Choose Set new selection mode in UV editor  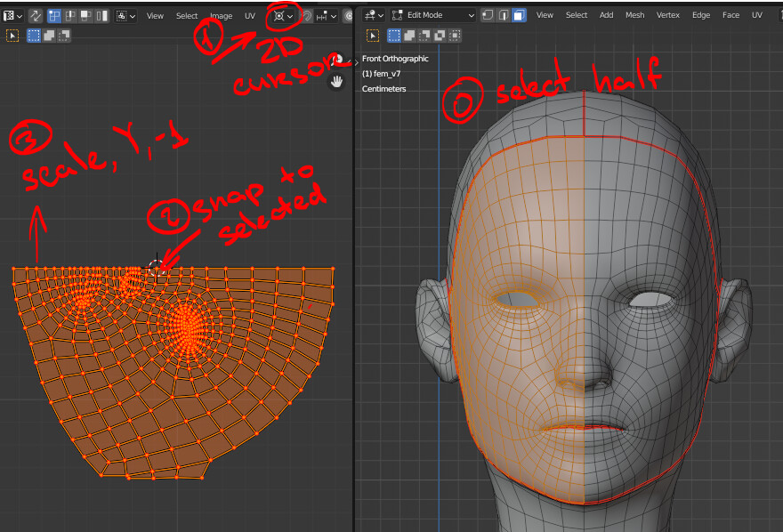pyautogui.click(x=34, y=36)
